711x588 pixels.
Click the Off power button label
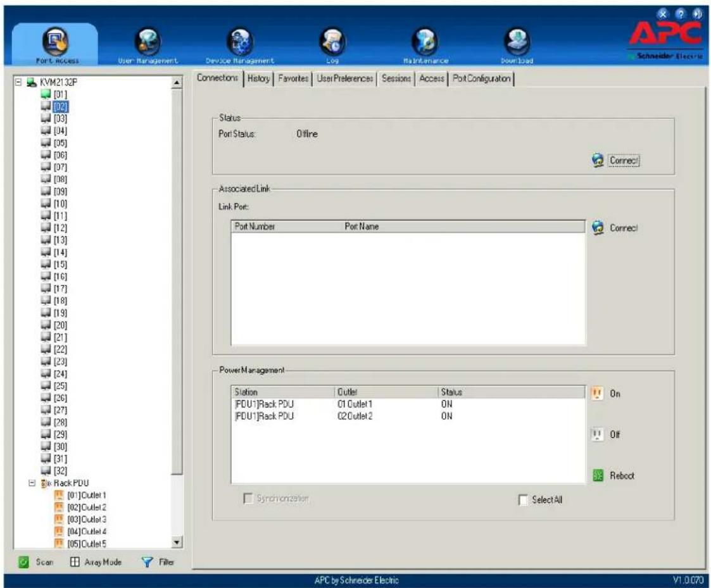tap(615, 435)
